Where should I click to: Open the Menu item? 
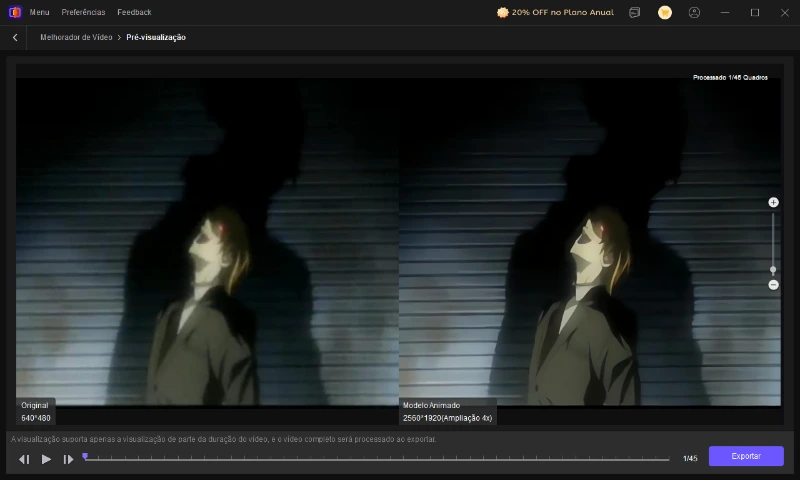coord(39,12)
